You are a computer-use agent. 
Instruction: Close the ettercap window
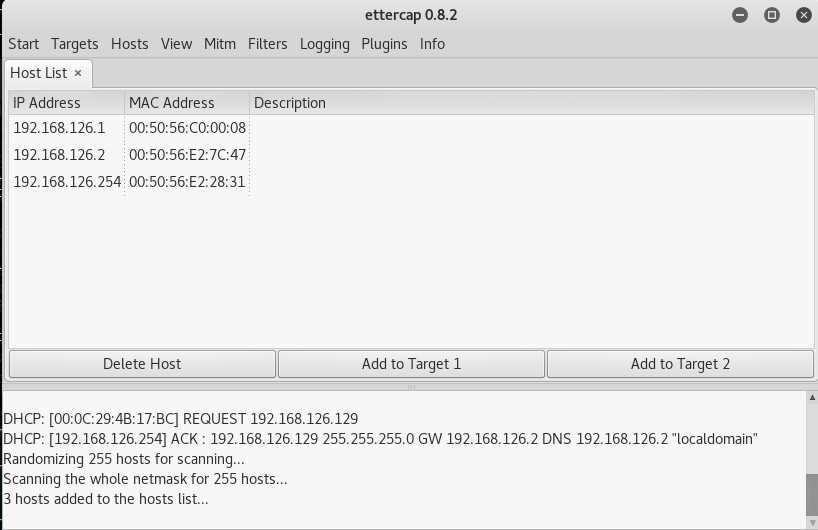pyautogui.click(x=804, y=15)
